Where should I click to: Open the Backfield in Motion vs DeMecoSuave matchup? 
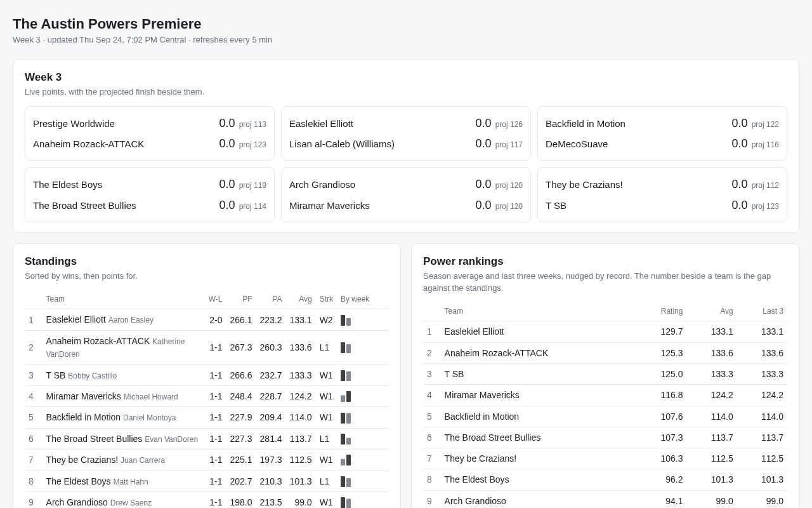tap(662, 133)
